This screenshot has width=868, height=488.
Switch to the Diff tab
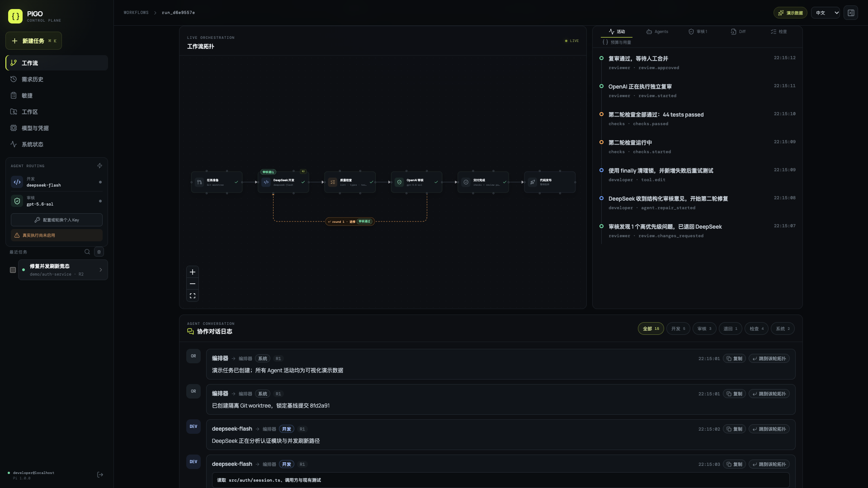pos(738,32)
